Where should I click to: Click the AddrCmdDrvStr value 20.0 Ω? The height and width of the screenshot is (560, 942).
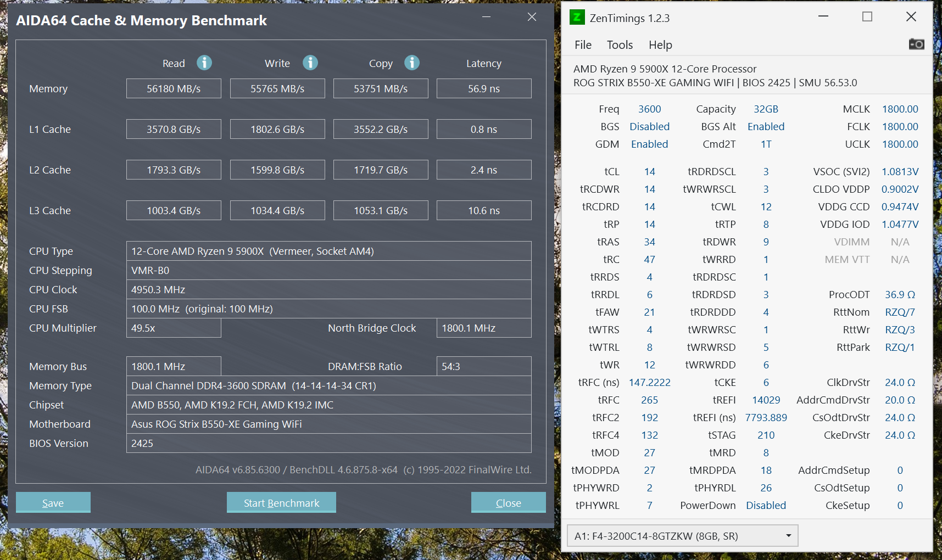point(900,400)
